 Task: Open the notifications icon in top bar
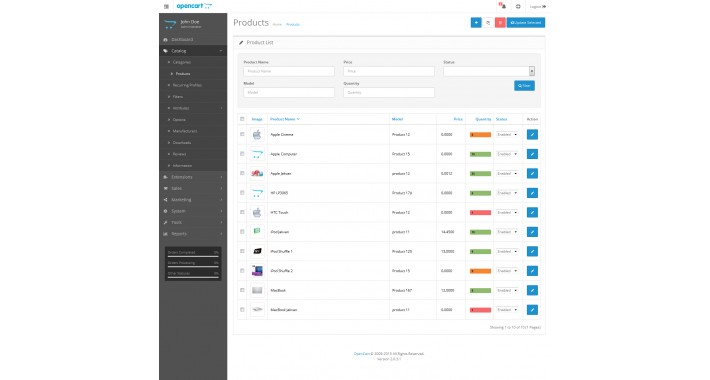(502, 6)
